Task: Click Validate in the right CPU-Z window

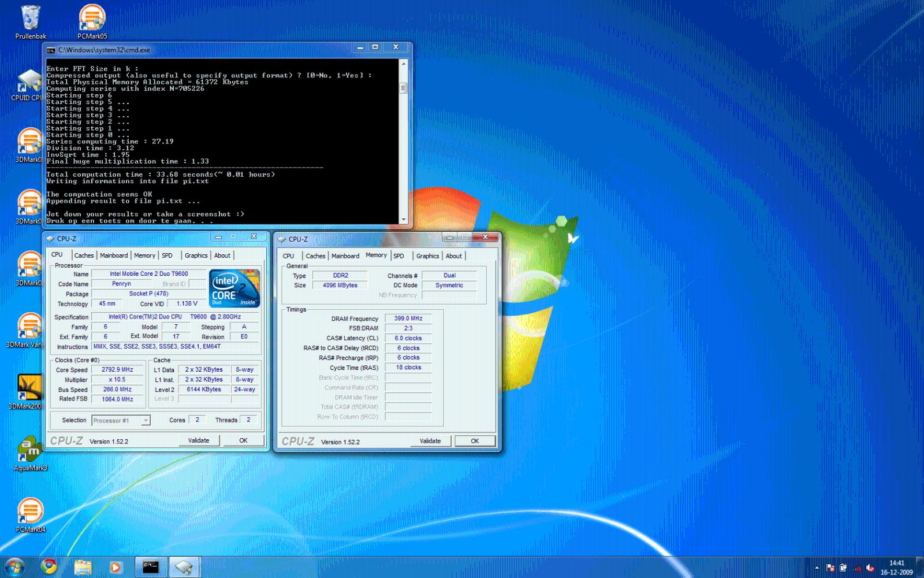Action: (430, 441)
